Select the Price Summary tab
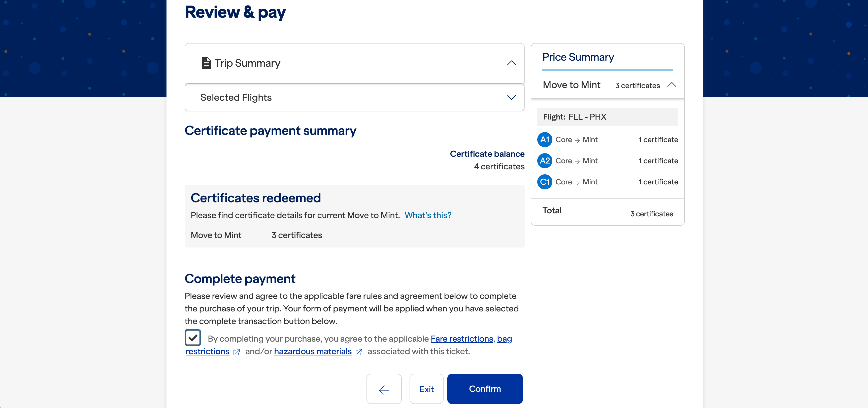Viewport: 868px width, 408px height. coord(578,57)
